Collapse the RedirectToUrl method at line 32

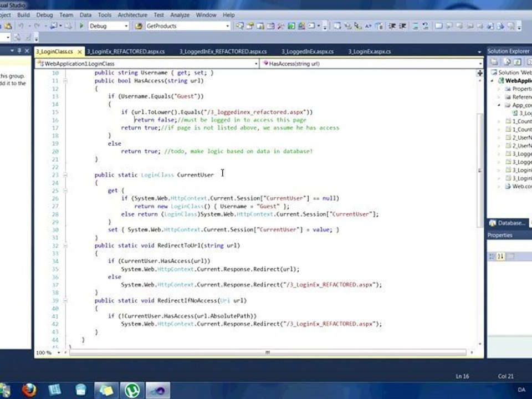(65, 245)
